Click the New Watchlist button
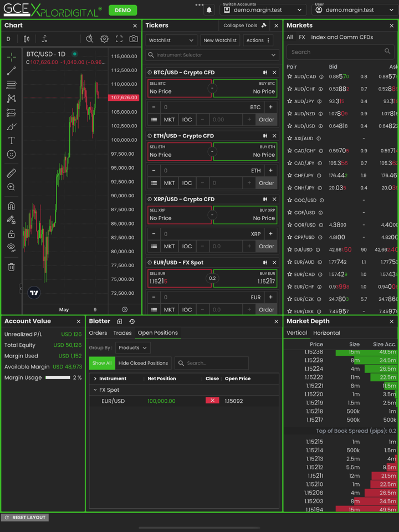399x532 pixels. [220, 40]
